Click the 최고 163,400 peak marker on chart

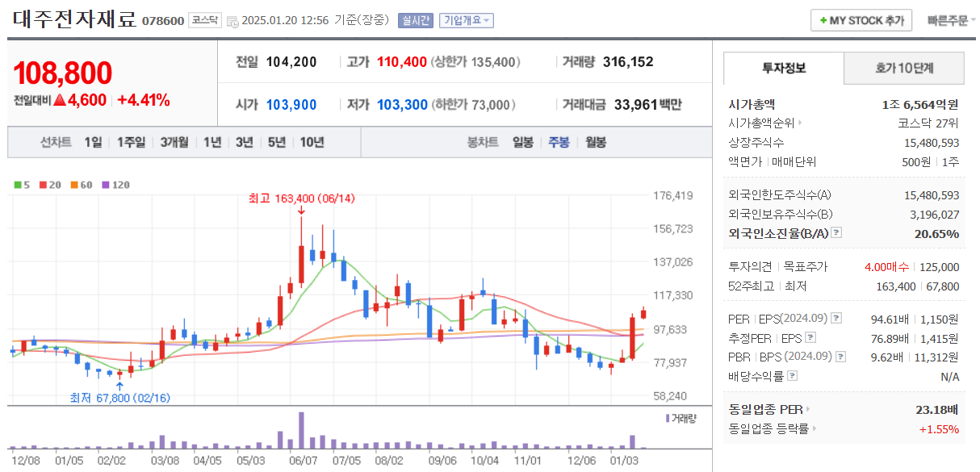tap(301, 199)
